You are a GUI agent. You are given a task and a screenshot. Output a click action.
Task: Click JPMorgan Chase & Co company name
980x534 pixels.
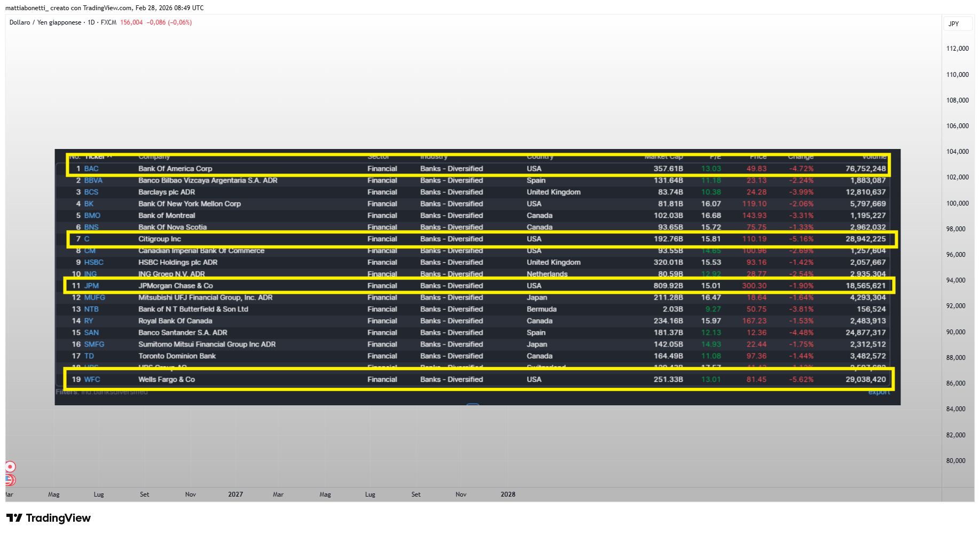click(176, 286)
